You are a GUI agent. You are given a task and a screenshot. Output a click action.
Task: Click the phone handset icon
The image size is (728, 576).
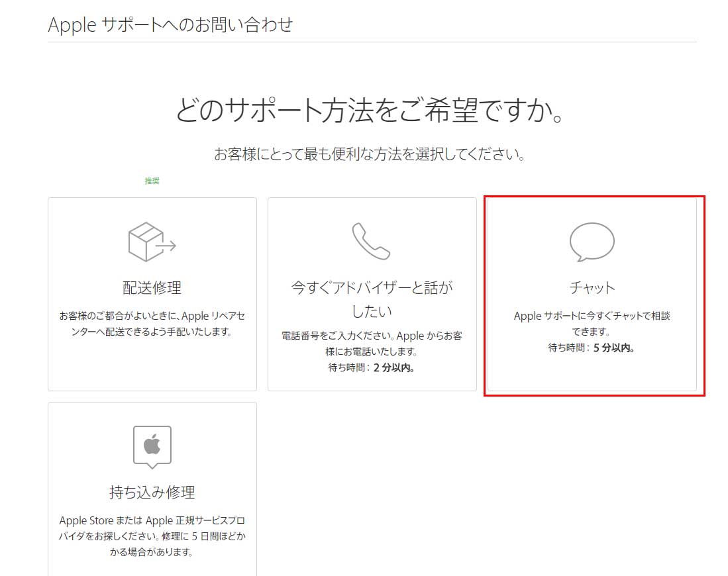(371, 241)
